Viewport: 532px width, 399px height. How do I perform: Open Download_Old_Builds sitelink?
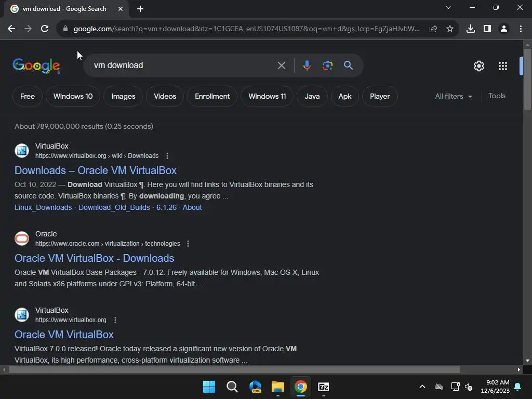tap(114, 207)
